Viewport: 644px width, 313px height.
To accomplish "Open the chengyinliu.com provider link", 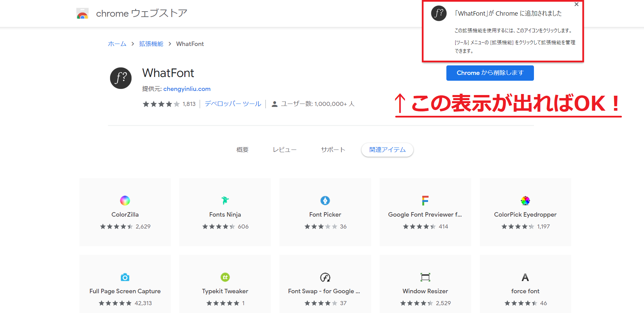I will [x=187, y=89].
